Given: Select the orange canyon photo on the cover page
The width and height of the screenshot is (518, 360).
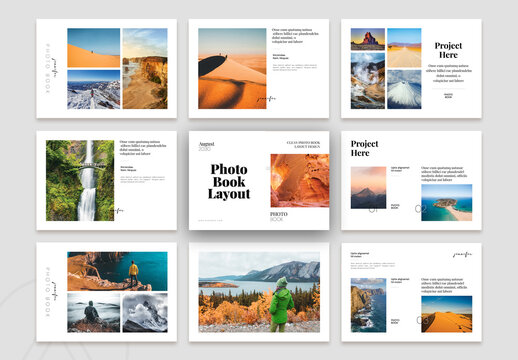Looking at the screenshot, I should coord(300,180).
